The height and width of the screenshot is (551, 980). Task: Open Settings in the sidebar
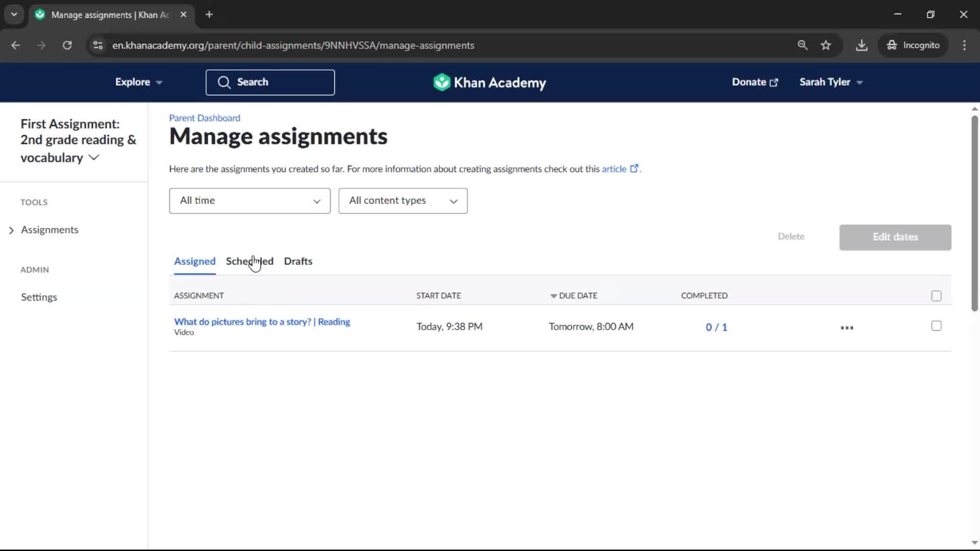[x=39, y=297]
